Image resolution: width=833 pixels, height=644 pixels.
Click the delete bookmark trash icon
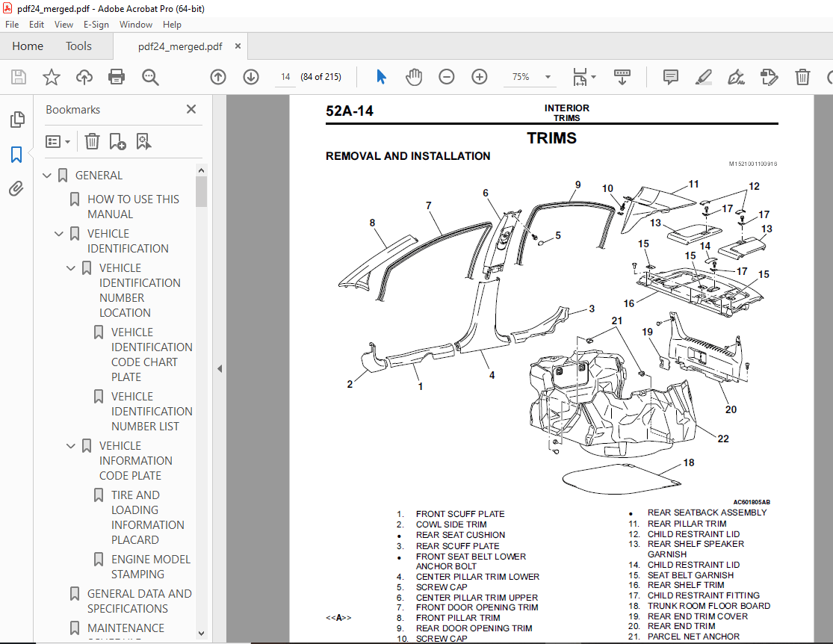coord(91,141)
